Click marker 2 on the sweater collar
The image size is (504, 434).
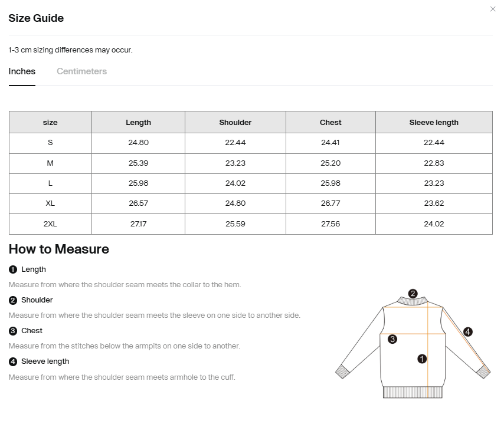pyautogui.click(x=413, y=293)
